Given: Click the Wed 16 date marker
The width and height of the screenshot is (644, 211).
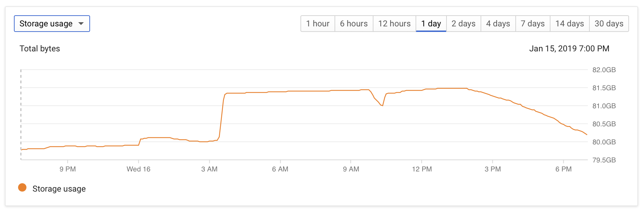Looking at the screenshot, I should [138, 169].
